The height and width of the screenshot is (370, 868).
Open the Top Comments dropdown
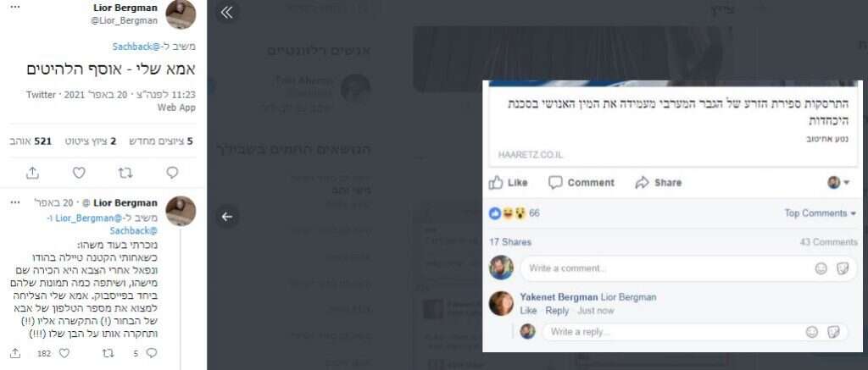click(x=821, y=213)
